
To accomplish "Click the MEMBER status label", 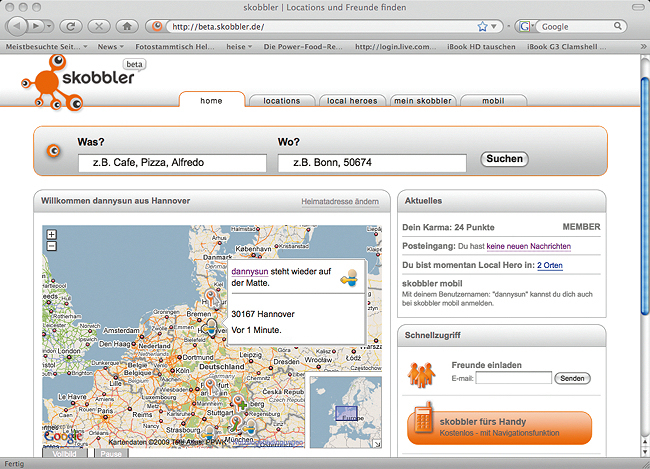I will point(581,227).
